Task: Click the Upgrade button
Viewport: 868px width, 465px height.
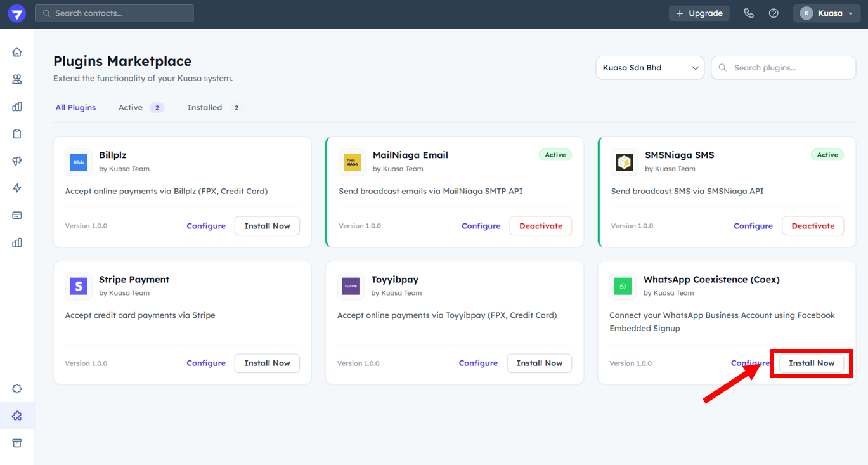Action: [699, 13]
